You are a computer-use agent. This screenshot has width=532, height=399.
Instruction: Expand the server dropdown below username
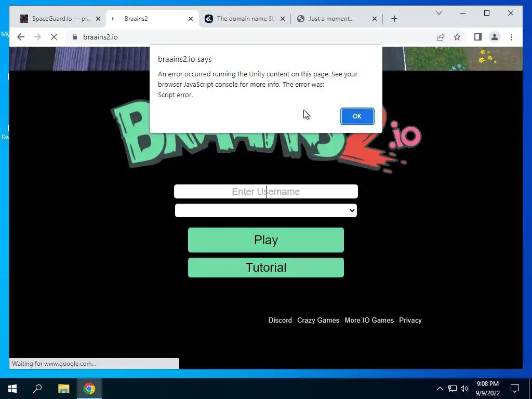[x=266, y=210]
